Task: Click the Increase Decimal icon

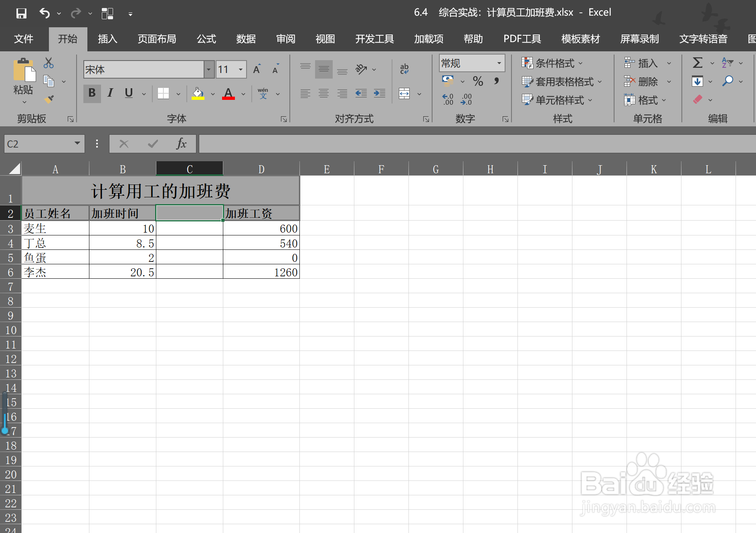Action: pyautogui.click(x=448, y=99)
